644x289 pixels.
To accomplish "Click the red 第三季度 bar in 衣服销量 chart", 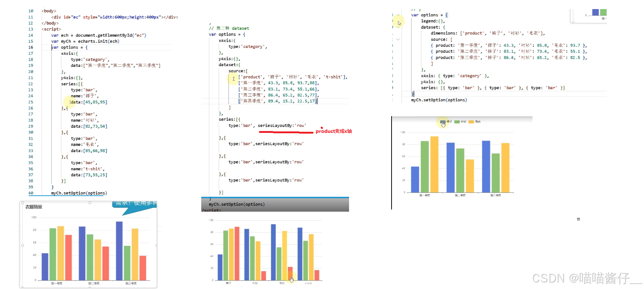I will coord(143,268).
